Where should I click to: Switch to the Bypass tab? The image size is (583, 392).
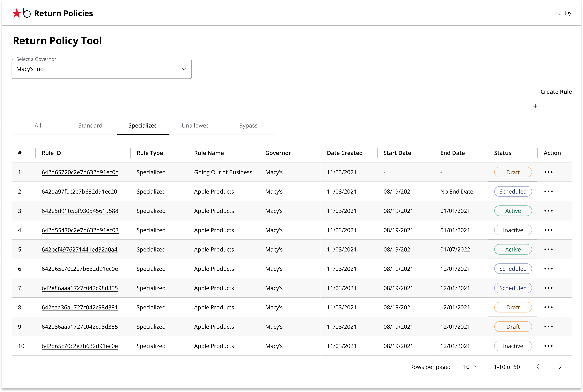coord(248,126)
